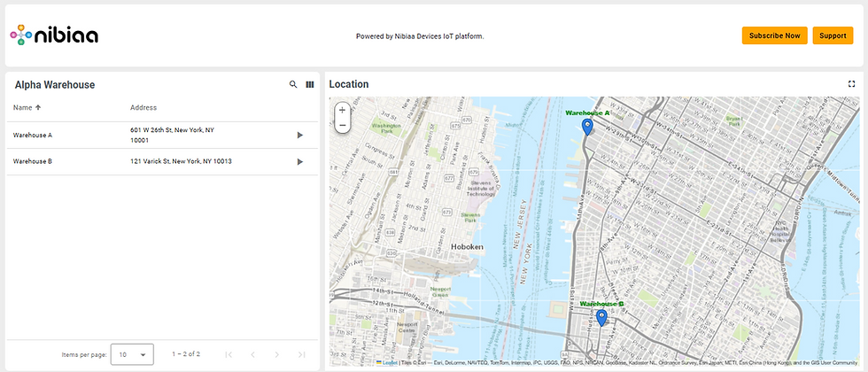
Task: Open search in Alpha Warehouse panel
Action: click(x=293, y=84)
